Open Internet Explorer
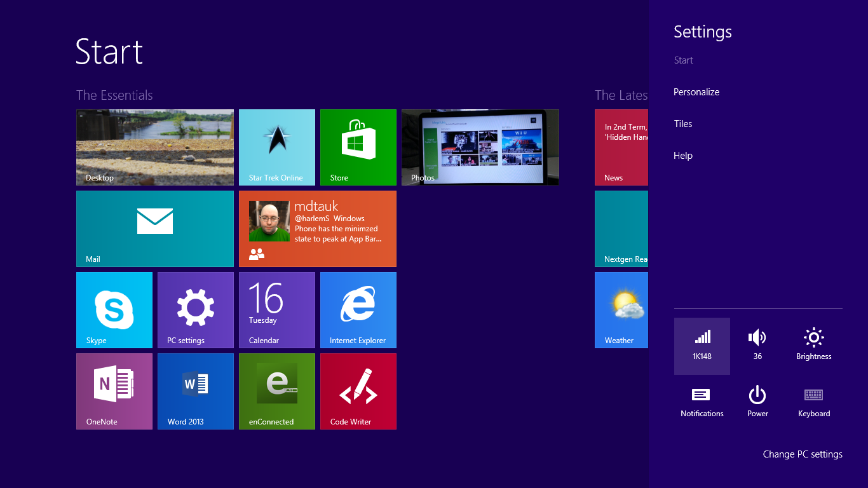Image resolution: width=868 pixels, height=488 pixels. [358, 310]
